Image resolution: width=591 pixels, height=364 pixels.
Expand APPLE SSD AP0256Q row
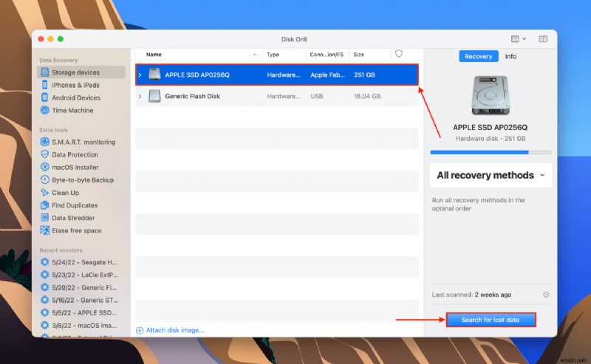click(140, 75)
